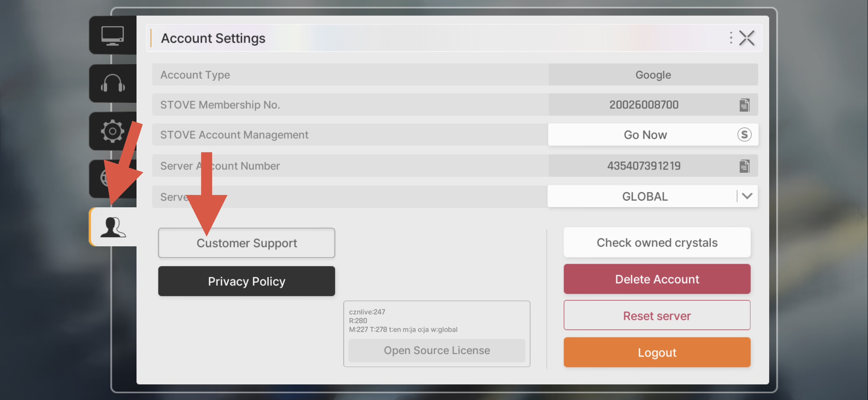The width and height of the screenshot is (868, 400).
Task: Copy the STOVE Membership number
Action: (x=744, y=105)
